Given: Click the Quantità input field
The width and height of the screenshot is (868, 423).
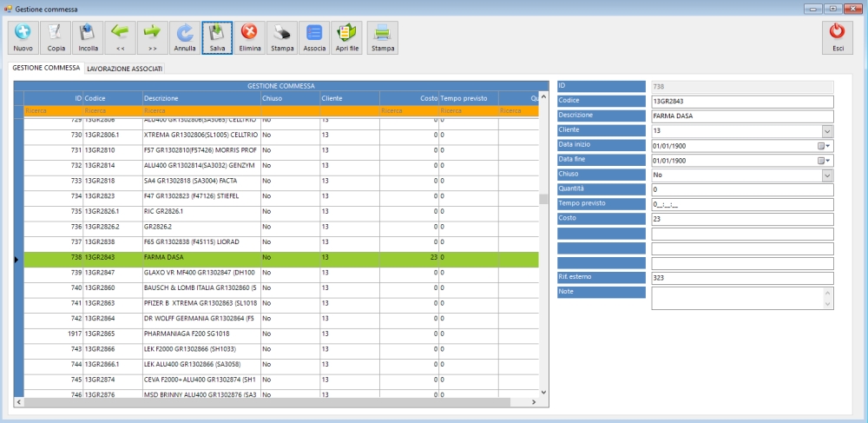Looking at the screenshot, I should point(742,190).
